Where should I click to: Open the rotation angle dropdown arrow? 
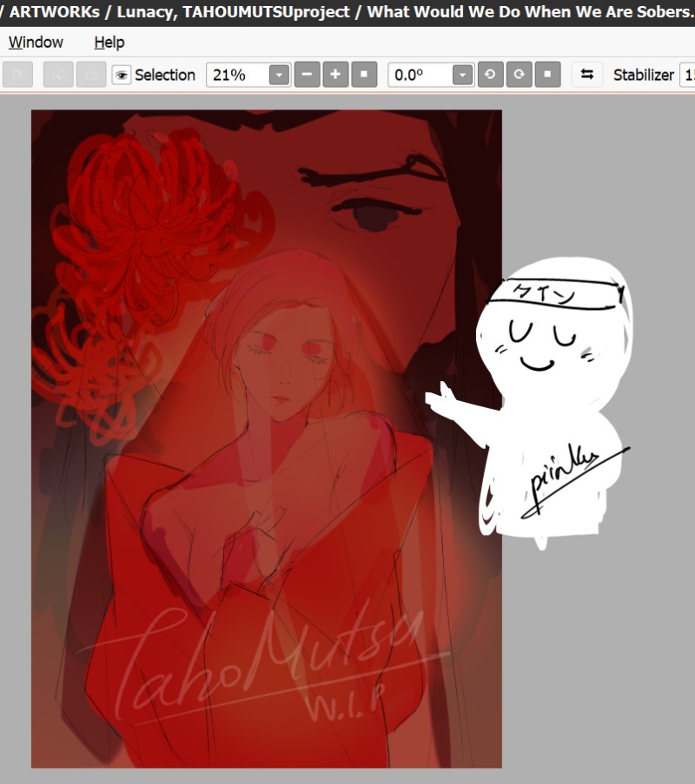click(462, 75)
